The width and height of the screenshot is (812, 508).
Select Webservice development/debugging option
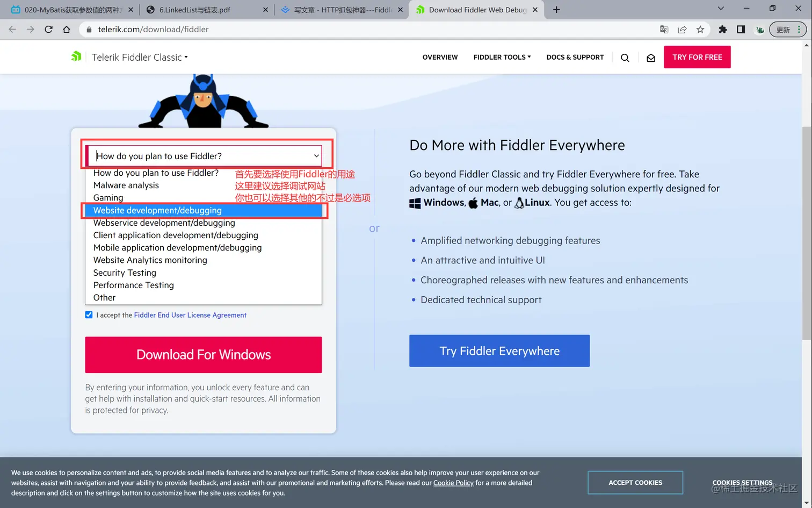click(x=204, y=223)
